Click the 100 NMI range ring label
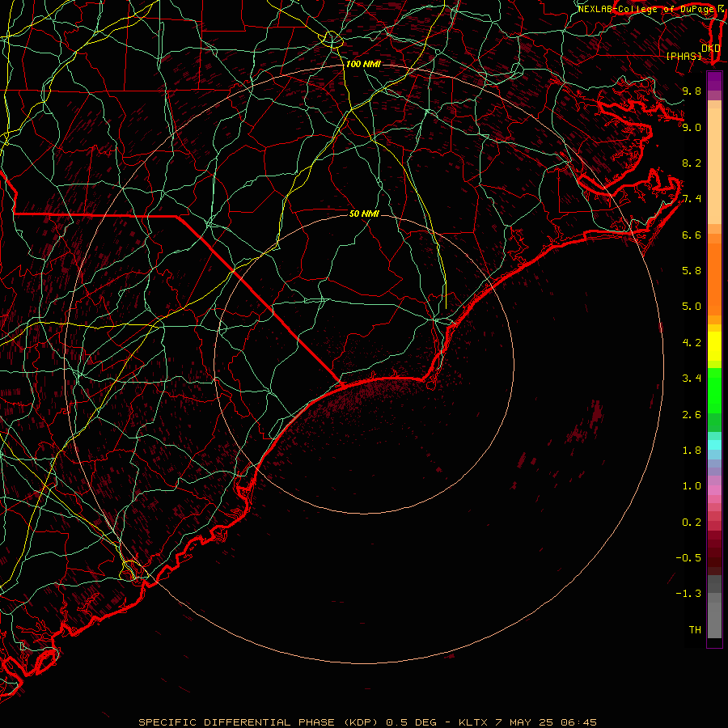 (x=363, y=64)
